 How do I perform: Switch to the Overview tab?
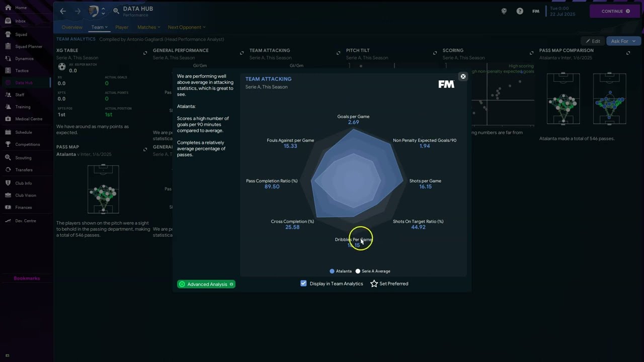[x=72, y=27]
